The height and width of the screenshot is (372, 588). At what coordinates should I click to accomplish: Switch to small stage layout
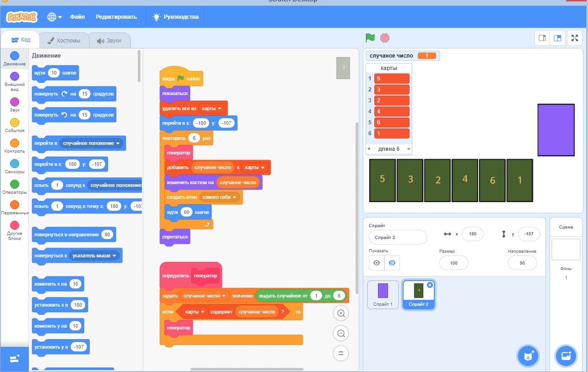tap(542, 38)
